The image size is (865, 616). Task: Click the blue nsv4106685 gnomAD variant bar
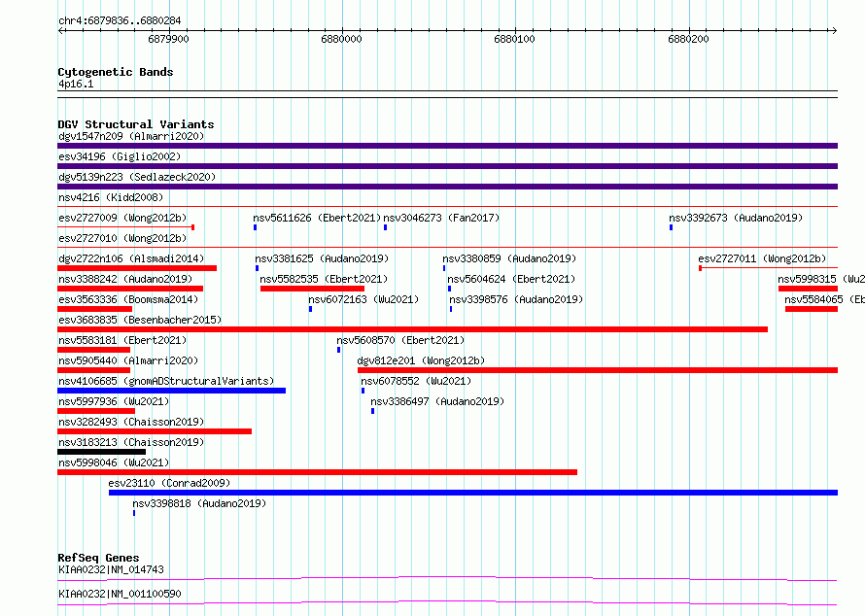tap(172, 391)
